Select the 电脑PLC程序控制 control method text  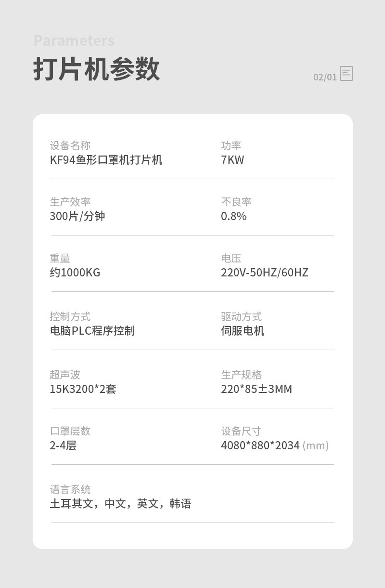[x=92, y=331]
